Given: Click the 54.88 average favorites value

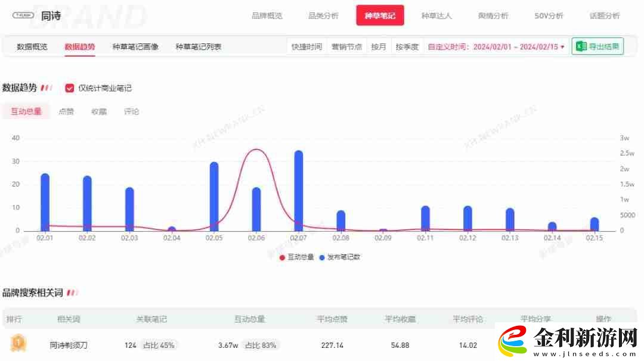Looking at the screenshot, I should (x=400, y=346).
